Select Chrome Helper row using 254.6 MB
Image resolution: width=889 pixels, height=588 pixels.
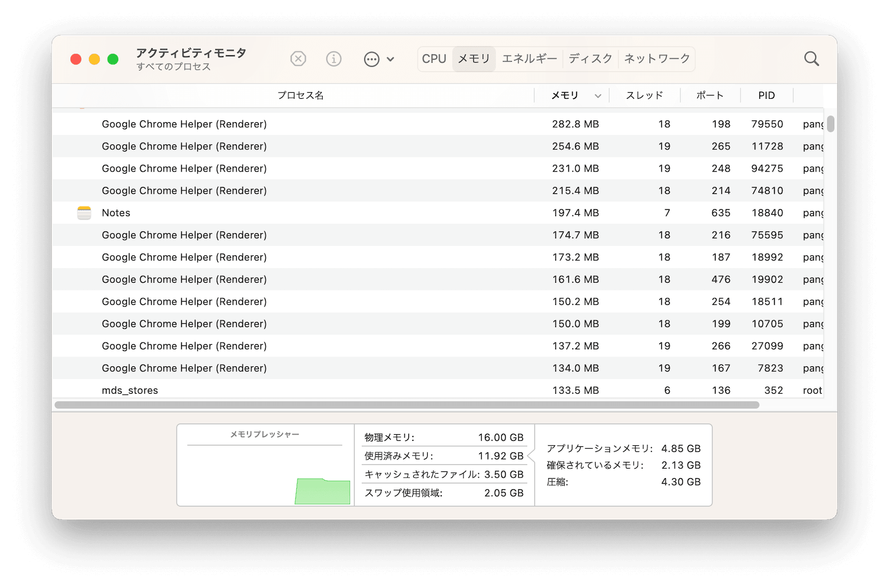(438, 146)
